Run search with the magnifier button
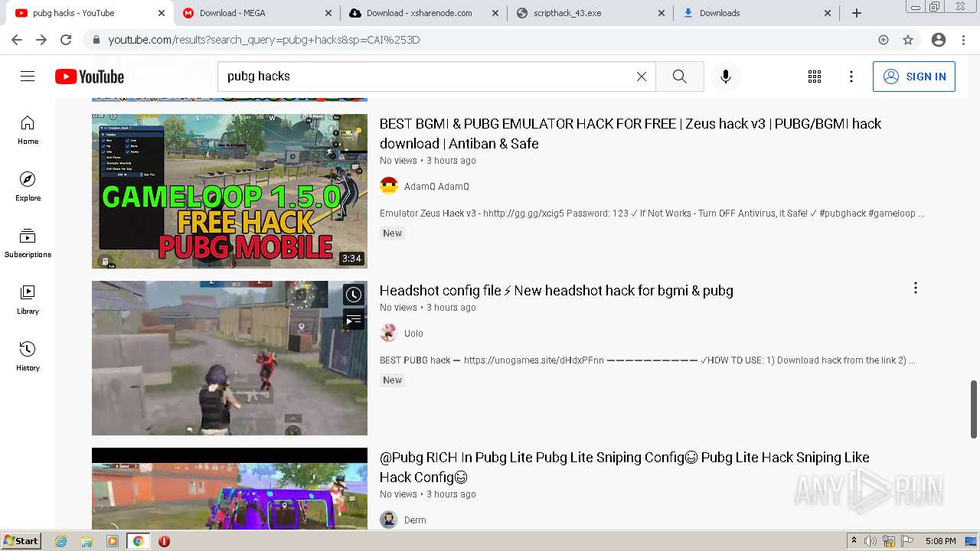This screenshot has height=551, width=980. point(680,77)
